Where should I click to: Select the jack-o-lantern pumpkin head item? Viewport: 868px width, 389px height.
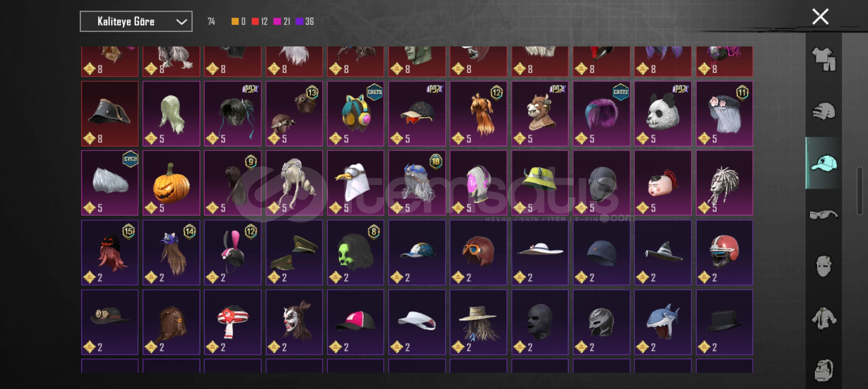coord(171,183)
